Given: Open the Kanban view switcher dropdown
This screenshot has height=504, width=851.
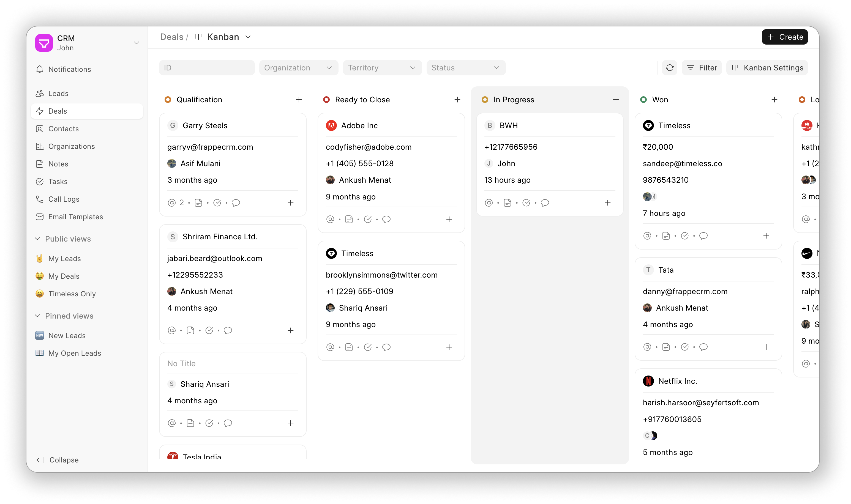Looking at the screenshot, I should (x=248, y=37).
